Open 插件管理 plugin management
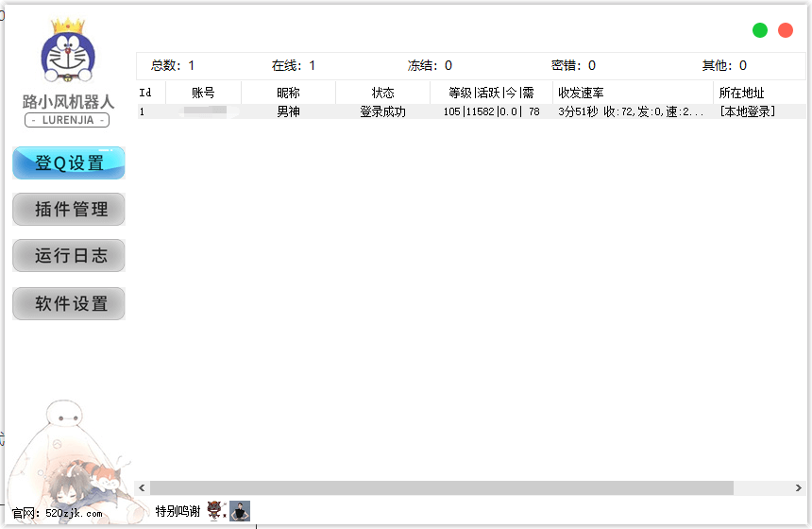 click(69, 210)
